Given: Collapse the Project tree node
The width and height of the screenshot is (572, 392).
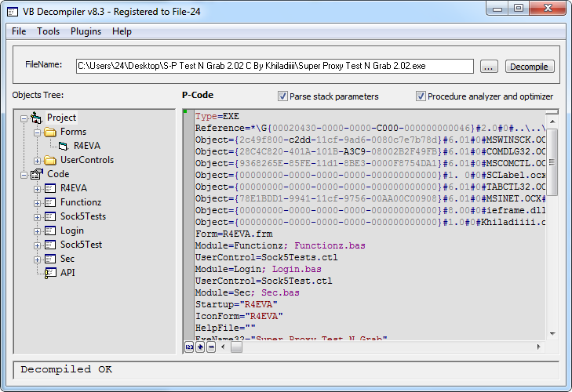Looking at the screenshot, I should [24, 118].
